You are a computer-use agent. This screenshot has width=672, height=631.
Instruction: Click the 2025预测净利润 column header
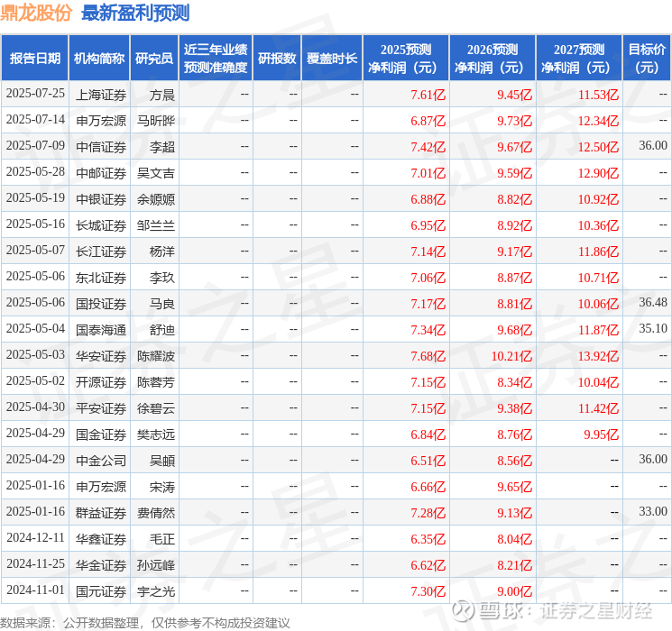(406, 59)
